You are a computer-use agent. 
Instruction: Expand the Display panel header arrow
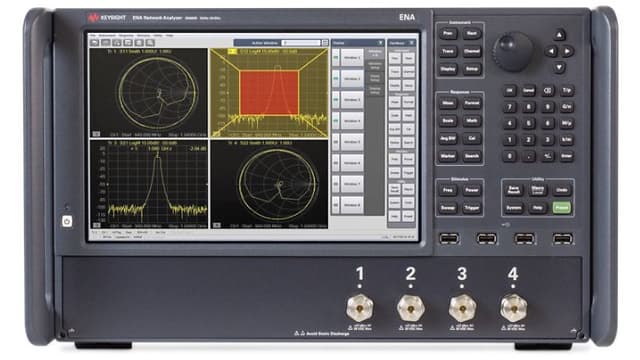click(380, 43)
